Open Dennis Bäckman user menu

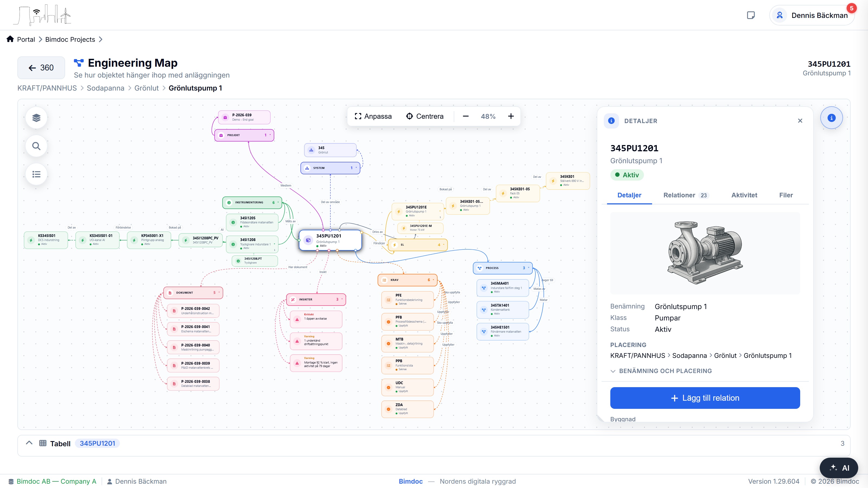tap(812, 15)
